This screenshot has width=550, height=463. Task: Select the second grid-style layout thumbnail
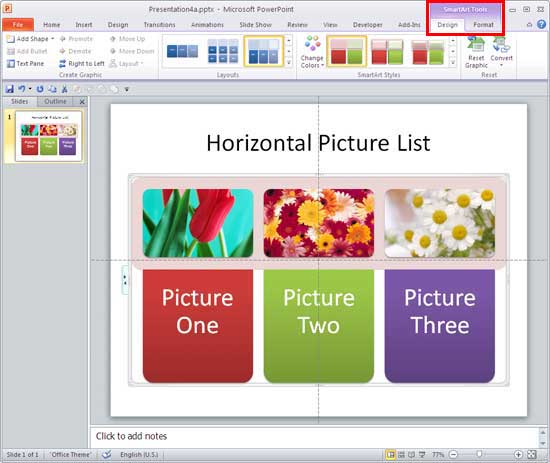(223, 51)
